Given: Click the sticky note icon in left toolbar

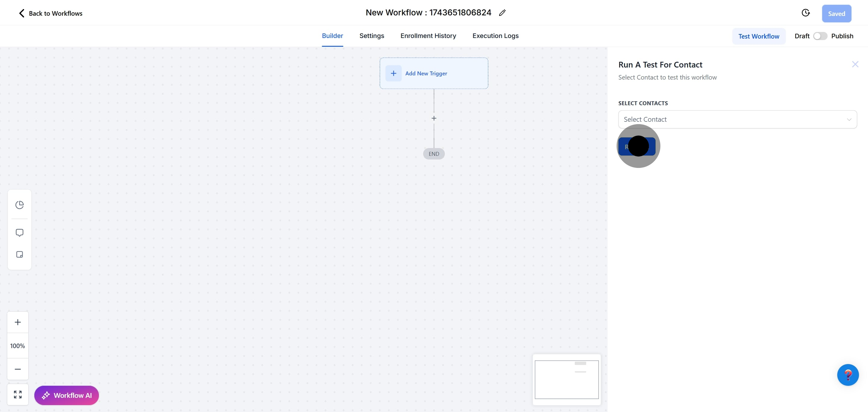Looking at the screenshot, I should pyautogui.click(x=20, y=254).
